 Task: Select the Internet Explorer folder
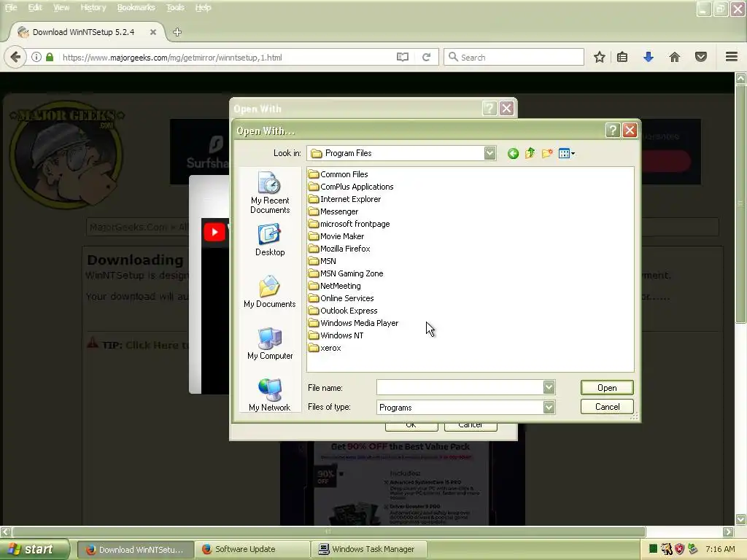(344, 199)
